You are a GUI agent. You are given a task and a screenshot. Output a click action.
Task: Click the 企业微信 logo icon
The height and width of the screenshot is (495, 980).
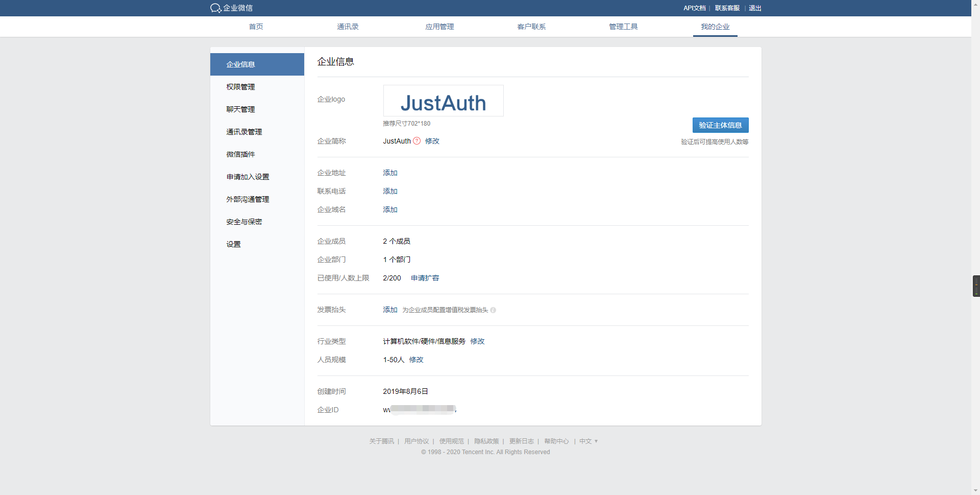coord(216,8)
